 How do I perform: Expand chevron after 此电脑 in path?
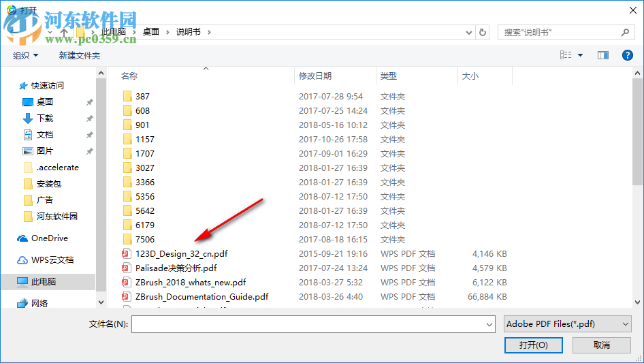[x=134, y=32]
